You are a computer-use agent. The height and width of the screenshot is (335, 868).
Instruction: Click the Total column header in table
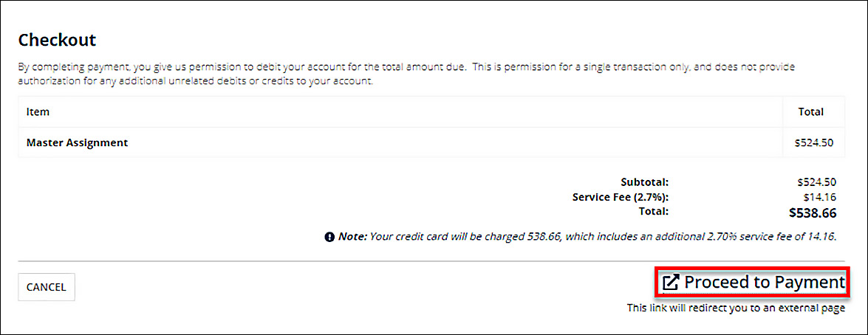point(810,112)
